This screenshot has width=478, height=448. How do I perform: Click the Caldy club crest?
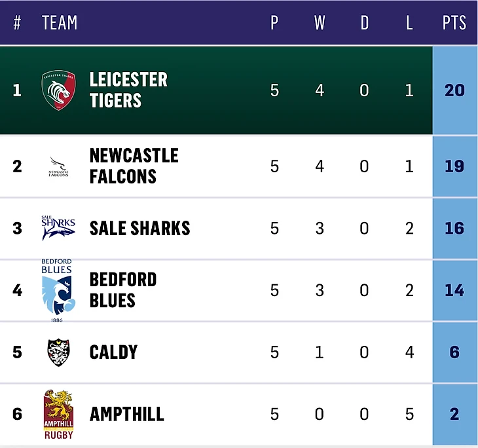tap(59, 352)
